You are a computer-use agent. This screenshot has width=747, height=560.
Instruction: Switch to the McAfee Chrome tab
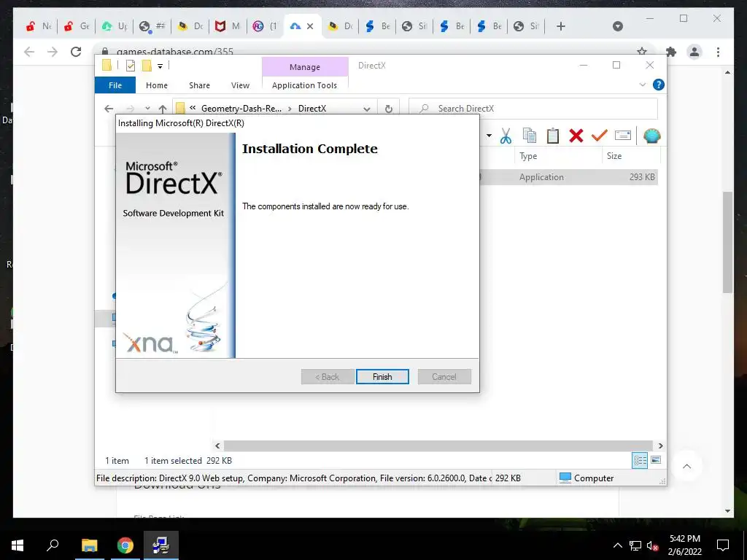228,26
